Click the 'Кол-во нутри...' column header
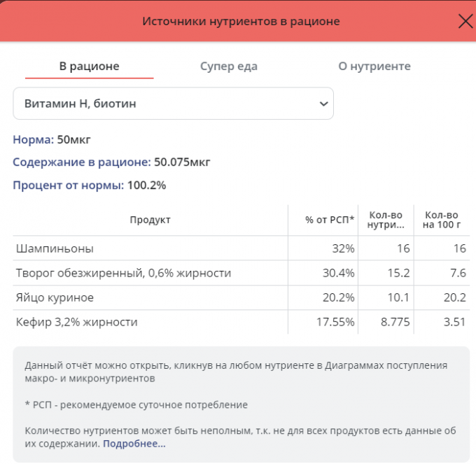 tap(386, 220)
